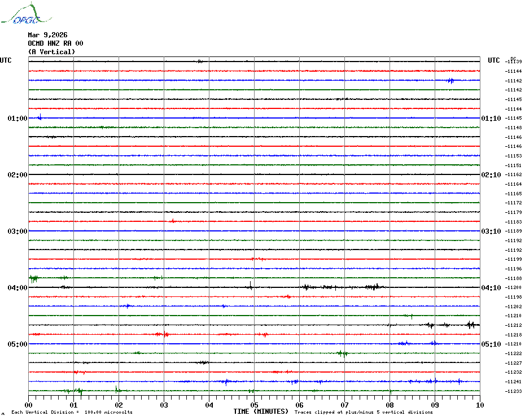Click the black spike on the 04:00 trace
Image resolution: width=525 pixels, height=420 pixels.
[x=250, y=285]
